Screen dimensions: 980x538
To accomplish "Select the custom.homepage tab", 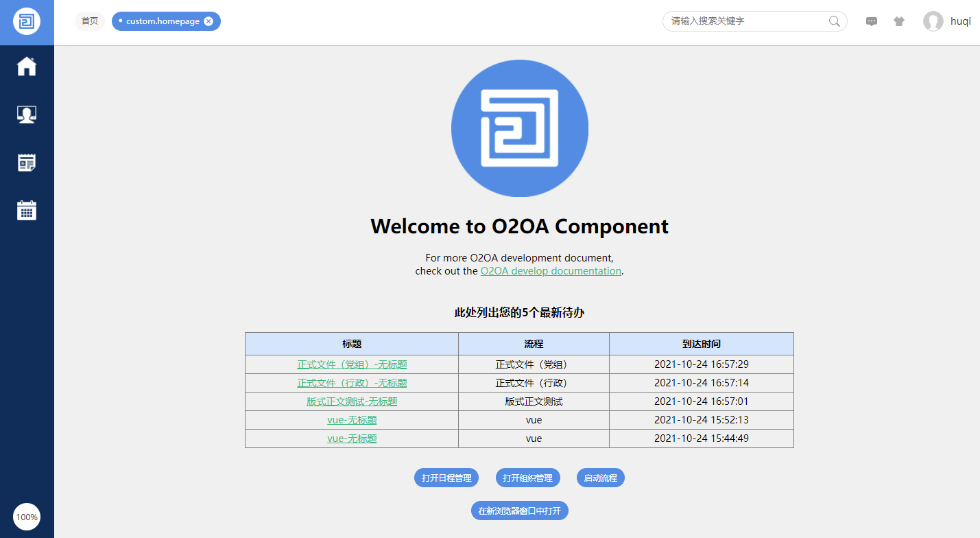I will [x=163, y=21].
